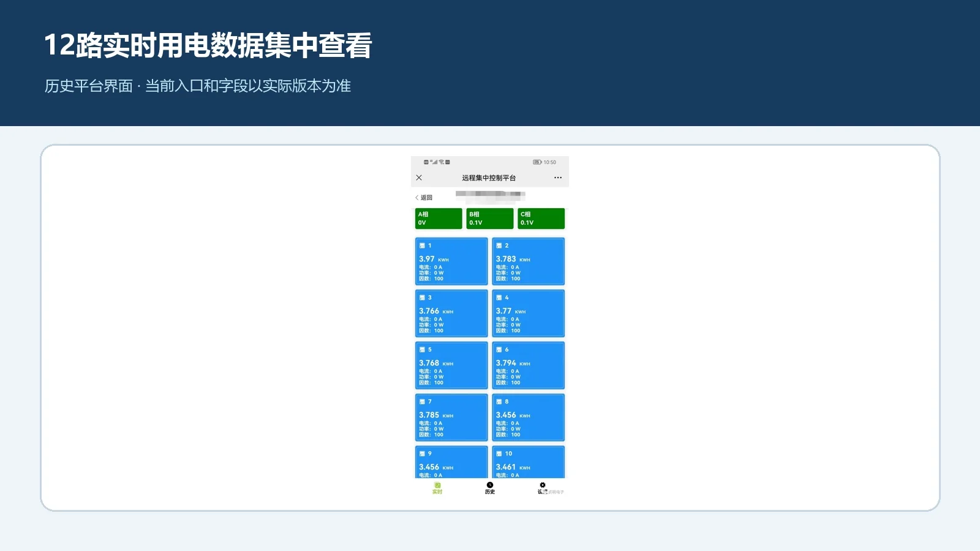Screen dimensions: 980x551
Task: Click the meter icon on circuit 5
Action: [422, 350]
